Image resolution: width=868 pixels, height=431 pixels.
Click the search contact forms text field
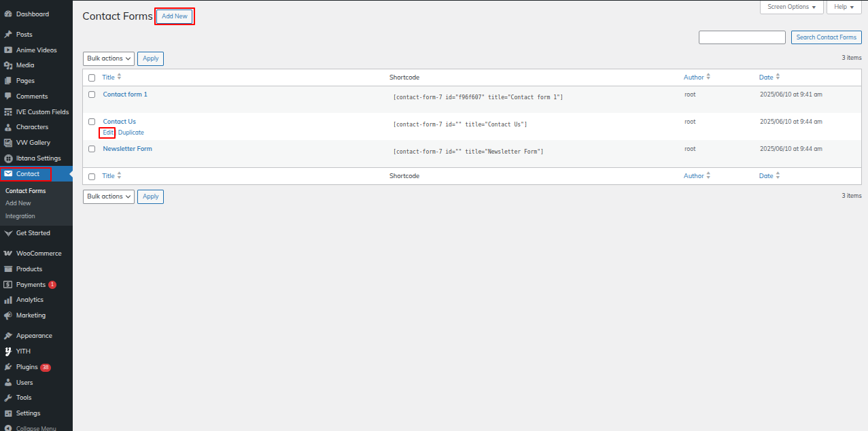[x=742, y=37]
